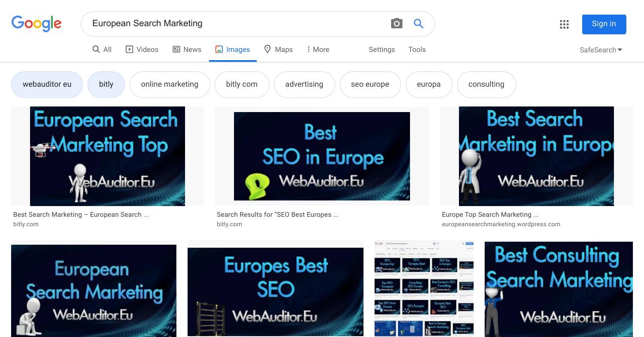This screenshot has height=337, width=644.
Task: Click in the search text field
Action: pos(236,24)
